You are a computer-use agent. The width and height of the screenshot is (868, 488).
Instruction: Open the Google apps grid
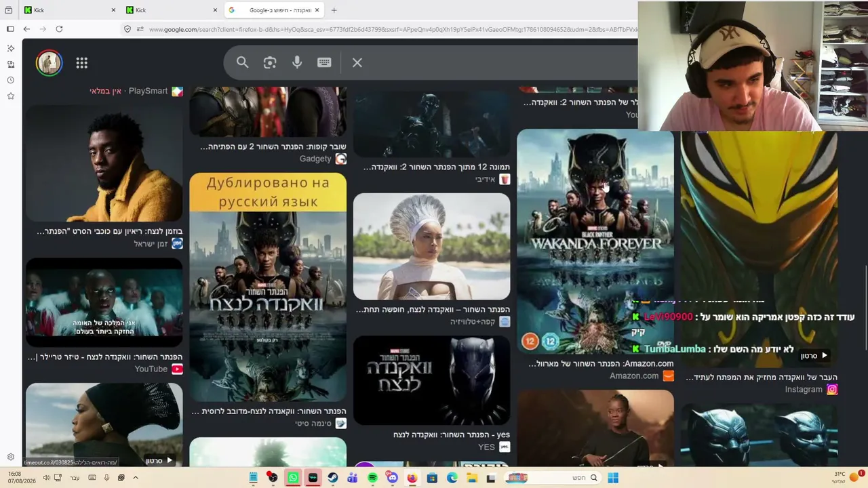tap(81, 63)
